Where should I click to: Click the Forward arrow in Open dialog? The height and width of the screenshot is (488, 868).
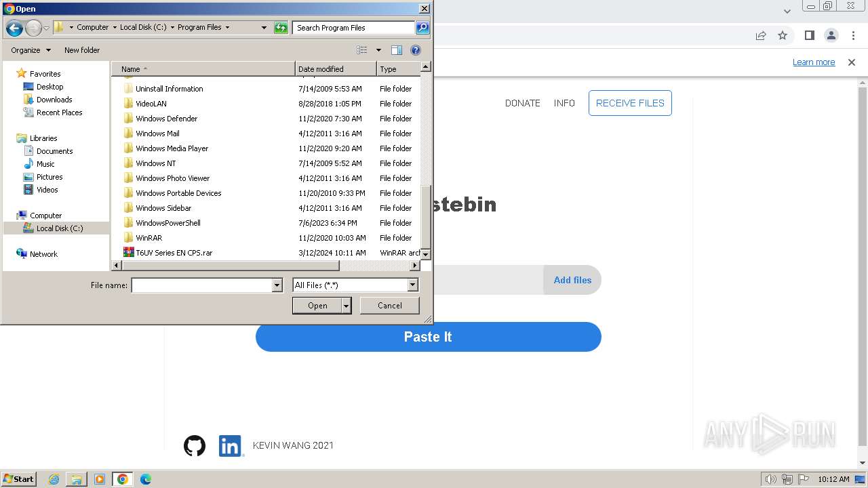coord(33,28)
